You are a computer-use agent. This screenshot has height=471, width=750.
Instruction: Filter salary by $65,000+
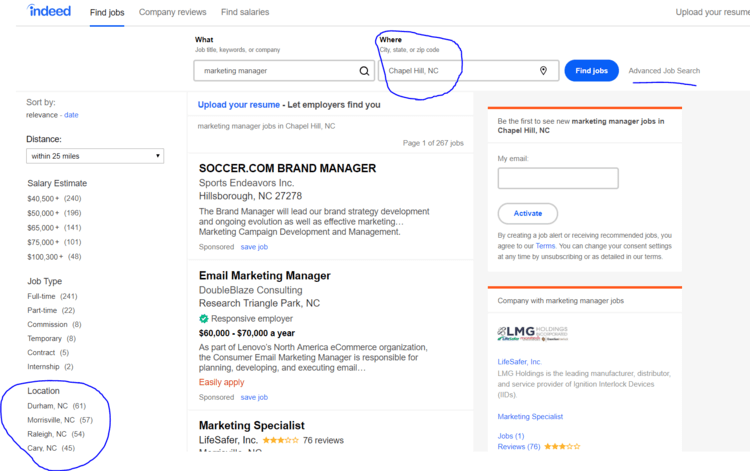(54, 228)
